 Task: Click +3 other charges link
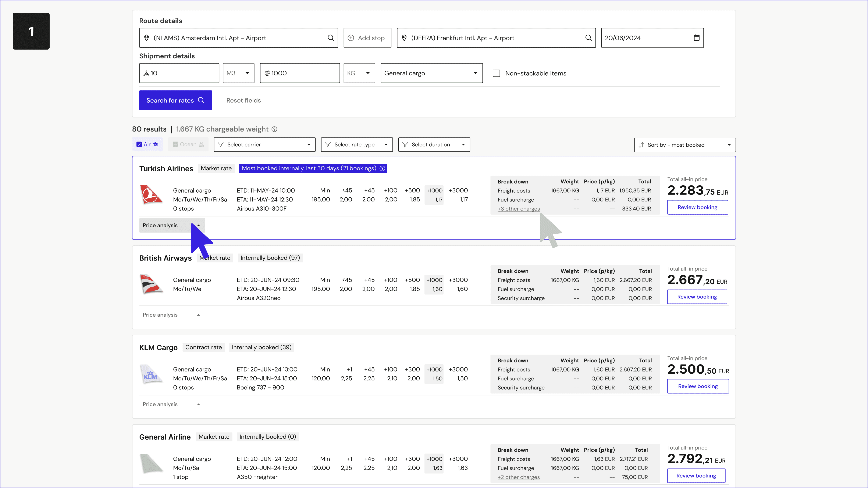pyautogui.click(x=519, y=209)
